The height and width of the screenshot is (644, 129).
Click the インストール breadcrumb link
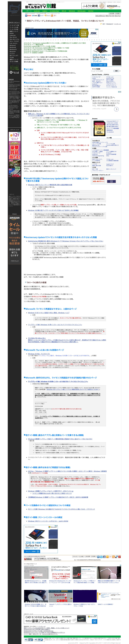point(117,24)
